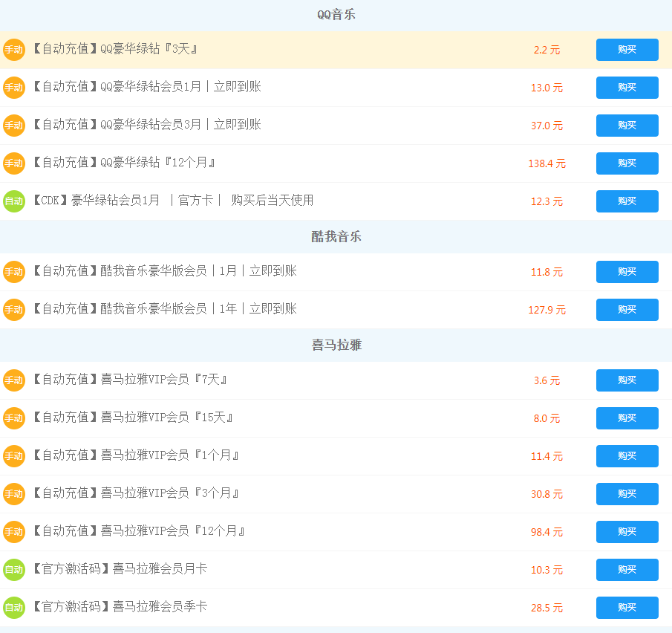
Task: Click 购买 for QQ豪华绿钻『12个月』
Action: (627, 163)
